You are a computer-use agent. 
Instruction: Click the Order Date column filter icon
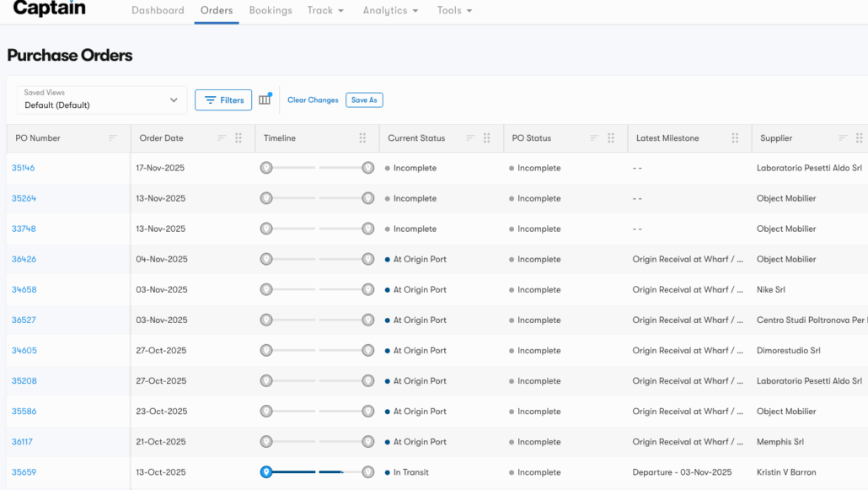[x=222, y=138]
